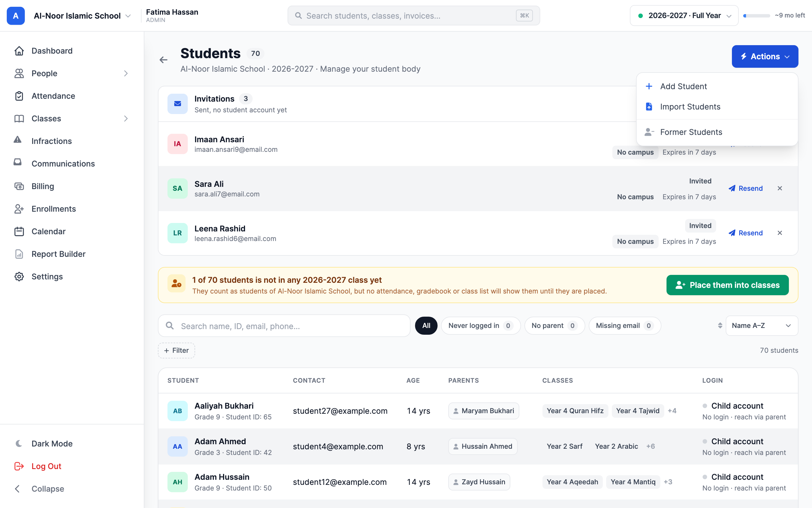Open Settings gear icon
This screenshot has height=508, width=812.
tap(19, 277)
